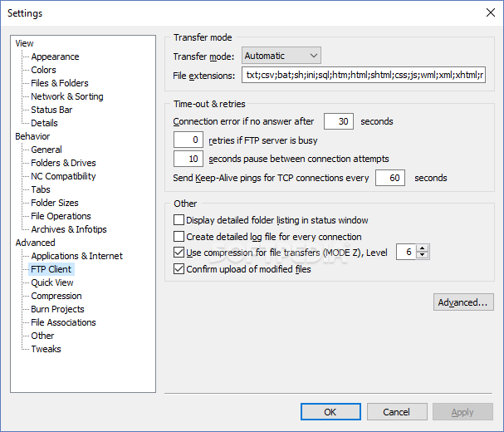Image resolution: width=504 pixels, height=432 pixels.
Task: Enable Display detailed folder listing checkbox
Action: click(179, 220)
